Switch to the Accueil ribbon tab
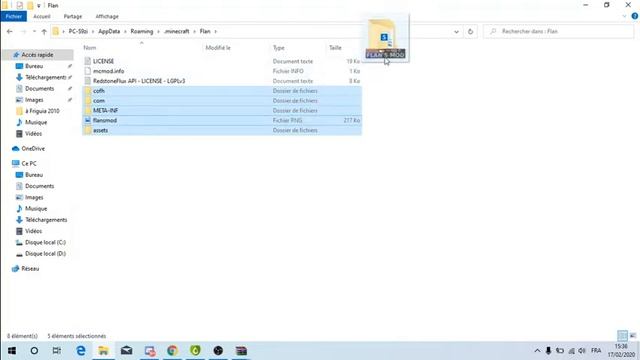The image size is (640, 360). click(42, 16)
